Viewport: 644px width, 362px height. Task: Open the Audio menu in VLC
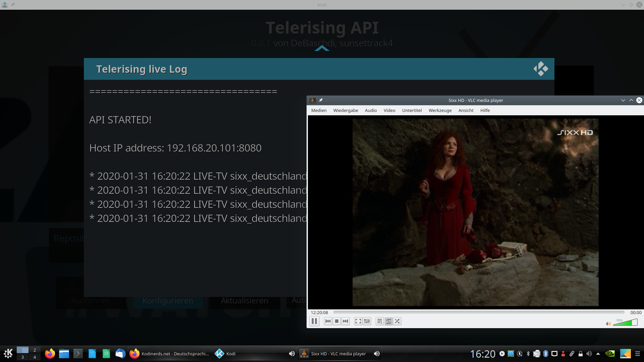coord(371,110)
